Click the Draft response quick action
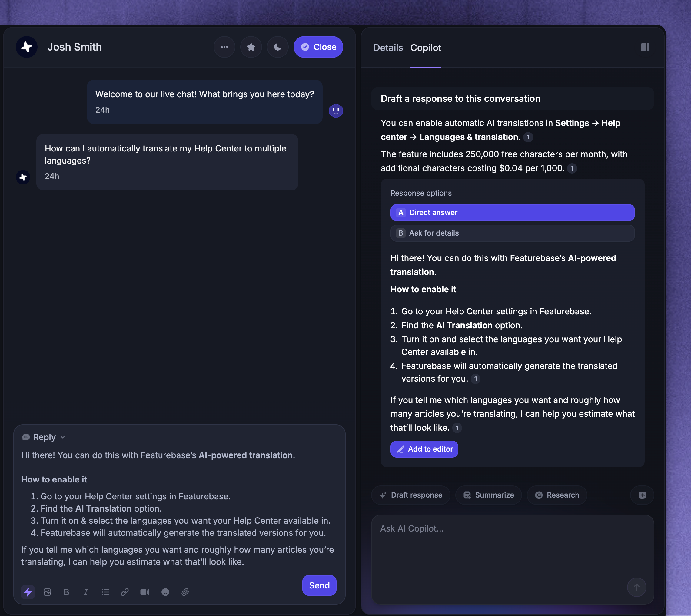Screen dimensions: 691x616 coord(411,495)
